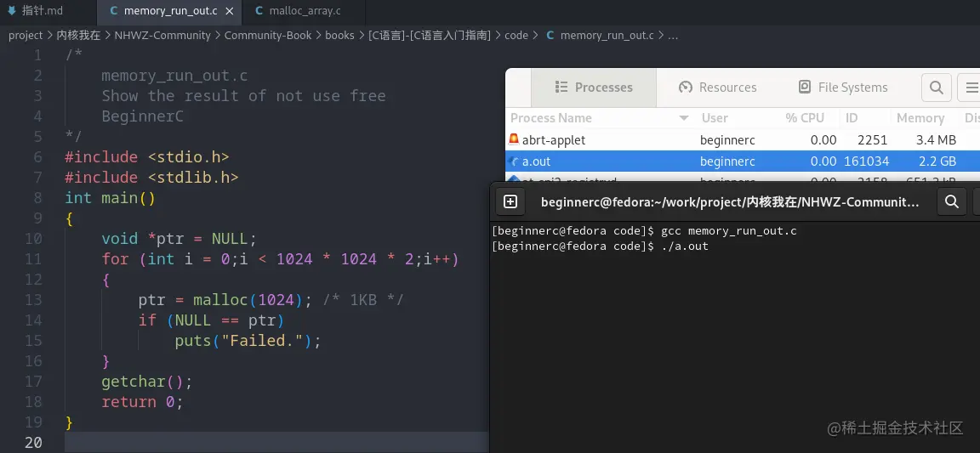Open a new tab in the terminal
The image size is (980, 453).
[x=510, y=201]
